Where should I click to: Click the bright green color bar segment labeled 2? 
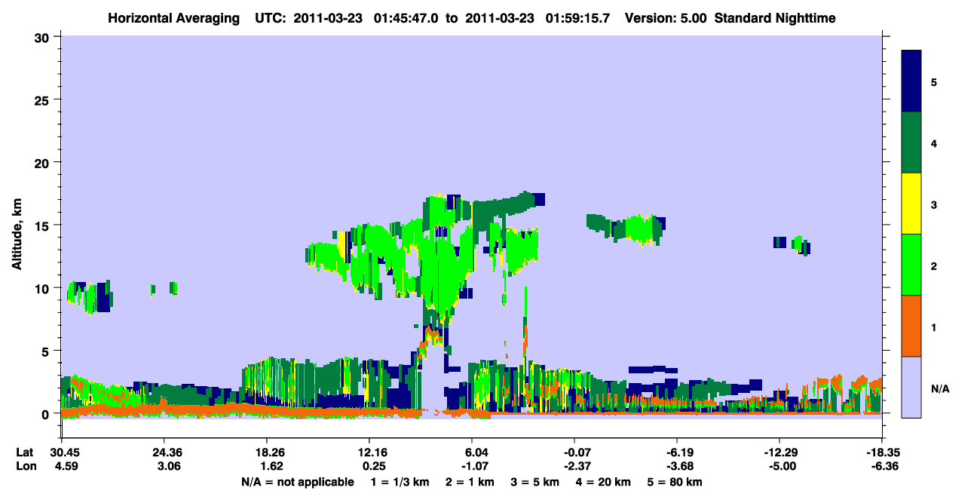[x=911, y=265]
